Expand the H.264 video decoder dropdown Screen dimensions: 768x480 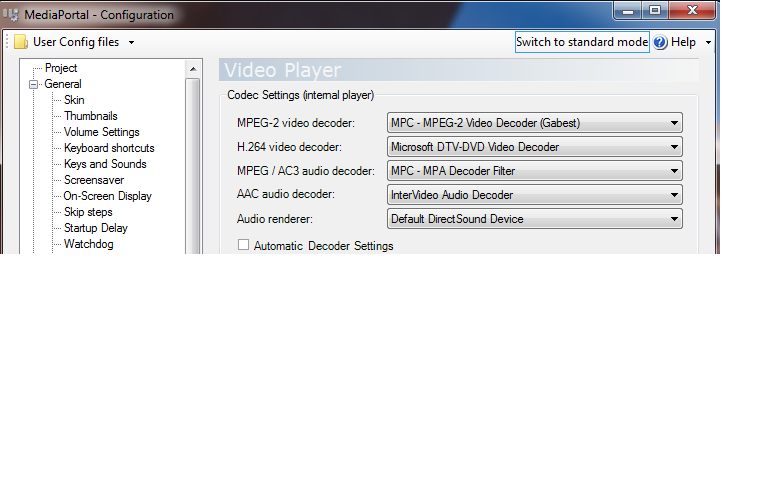(x=534, y=147)
